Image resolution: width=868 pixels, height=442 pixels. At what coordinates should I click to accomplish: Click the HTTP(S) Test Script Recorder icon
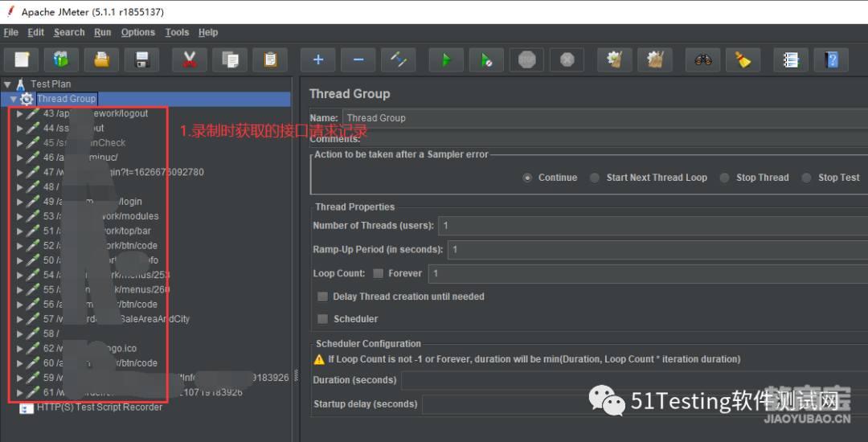point(26,407)
